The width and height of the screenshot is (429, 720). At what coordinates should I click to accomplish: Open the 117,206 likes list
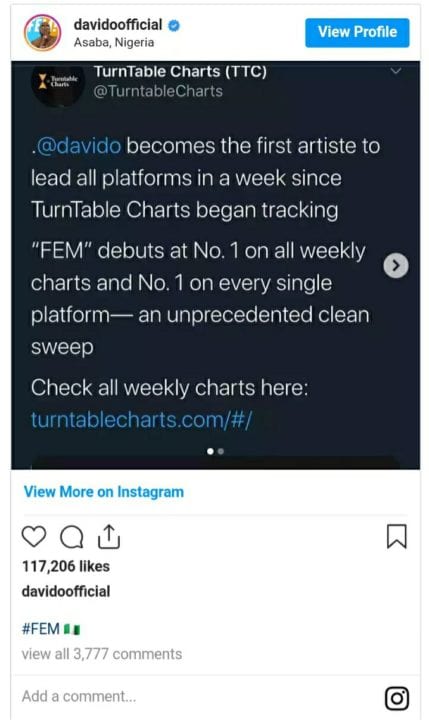[x=66, y=566]
